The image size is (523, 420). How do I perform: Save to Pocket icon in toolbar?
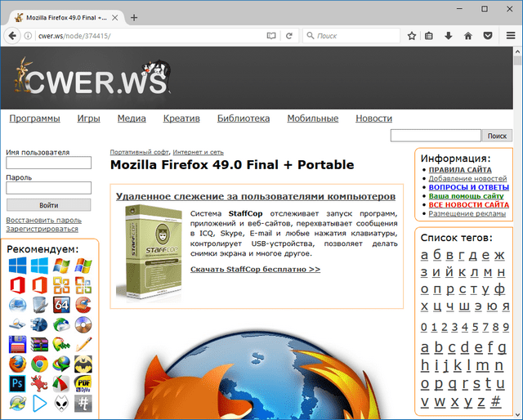click(488, 36)
